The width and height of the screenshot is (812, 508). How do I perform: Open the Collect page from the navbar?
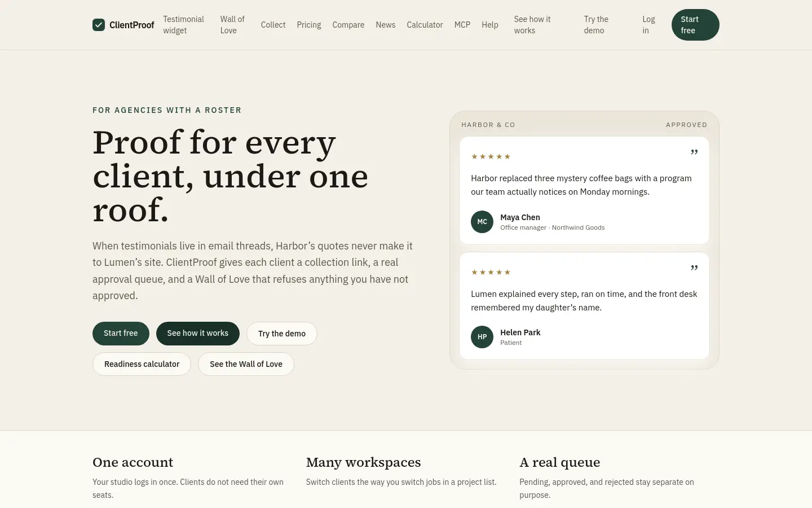pos(273,25)
